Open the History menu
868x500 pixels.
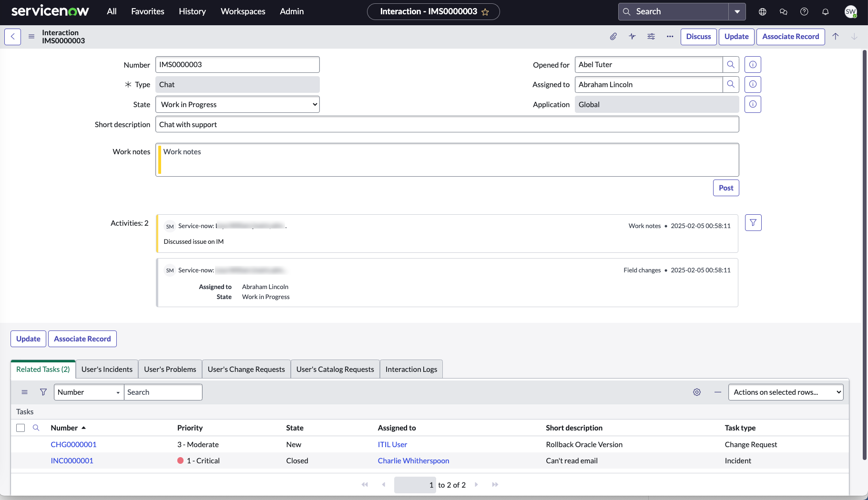click(192, 12)
